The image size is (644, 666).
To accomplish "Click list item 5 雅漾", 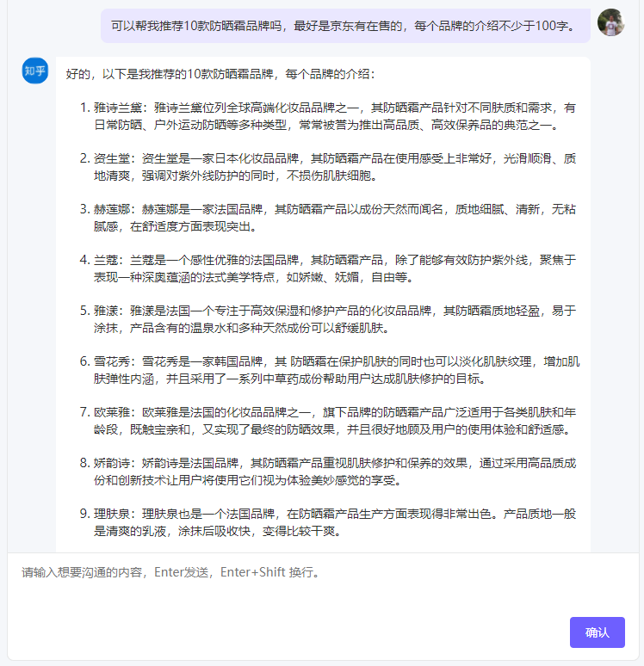I will pyautogui.click(x=327, y=319).
